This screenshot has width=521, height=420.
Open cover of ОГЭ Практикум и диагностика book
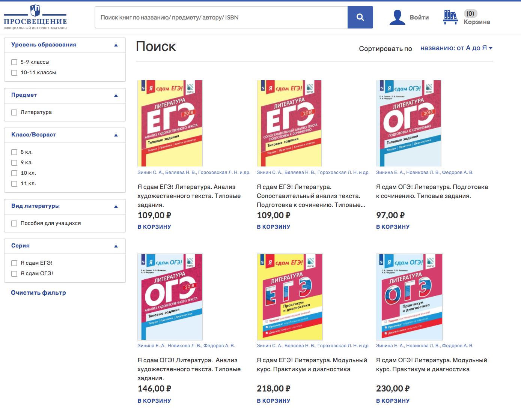click(x=409, y=297)
